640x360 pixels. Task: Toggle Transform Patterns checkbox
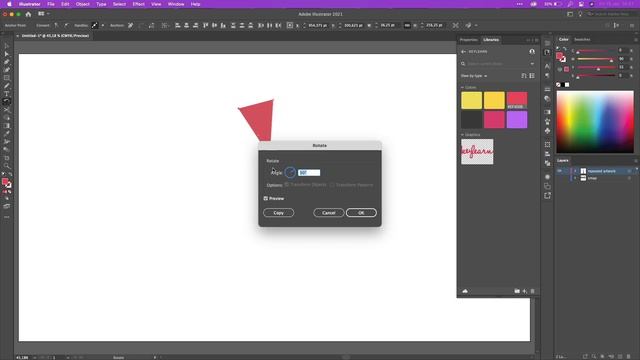tap(332, 185)
